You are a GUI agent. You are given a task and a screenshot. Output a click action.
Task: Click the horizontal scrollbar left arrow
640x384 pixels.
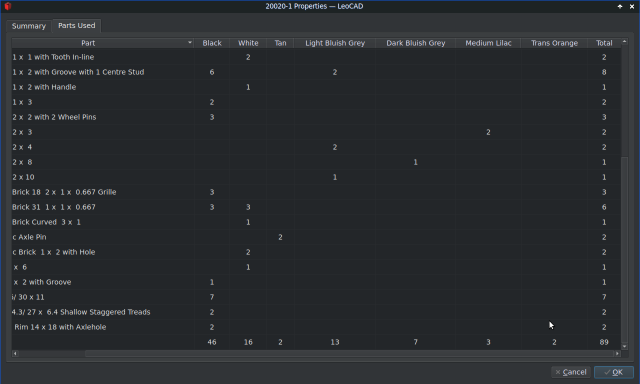pos(15,353)
